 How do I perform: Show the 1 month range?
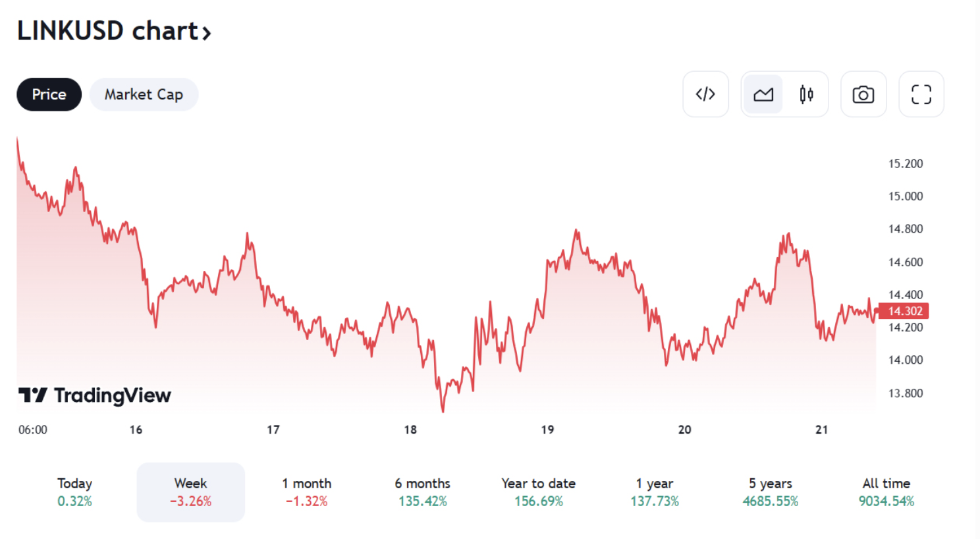tap(307, 492)
